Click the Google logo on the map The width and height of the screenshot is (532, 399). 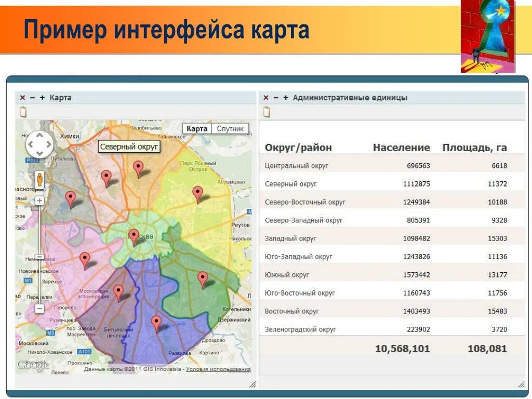click(x=34, y=365)
